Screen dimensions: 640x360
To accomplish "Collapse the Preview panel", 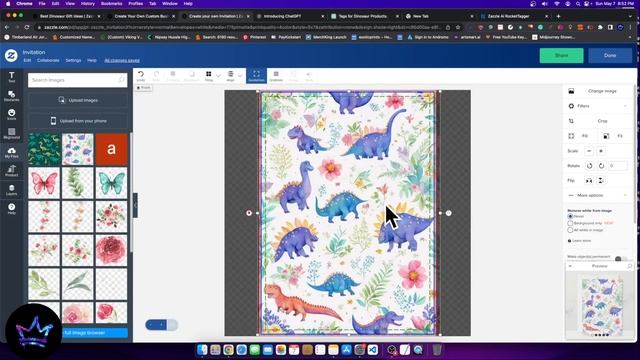I will (570, 266).
